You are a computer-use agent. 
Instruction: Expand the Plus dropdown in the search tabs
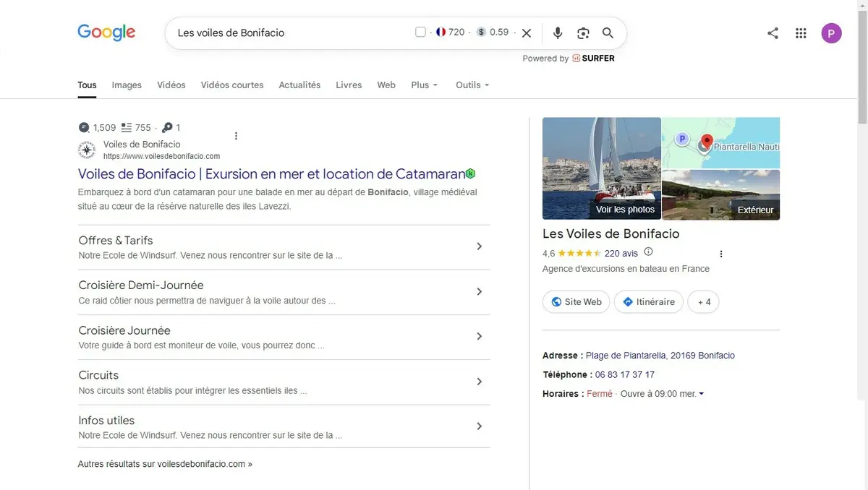425,85
